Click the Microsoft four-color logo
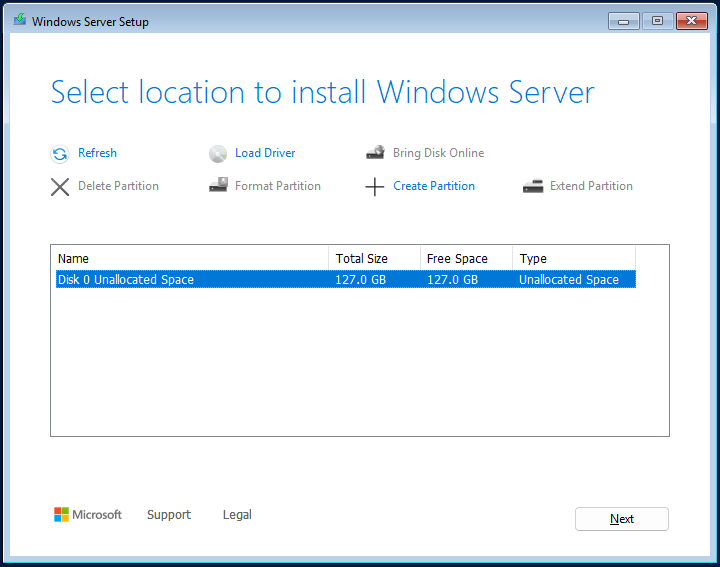The width and height of the screenshot is (720, 567). pos(61,515)
